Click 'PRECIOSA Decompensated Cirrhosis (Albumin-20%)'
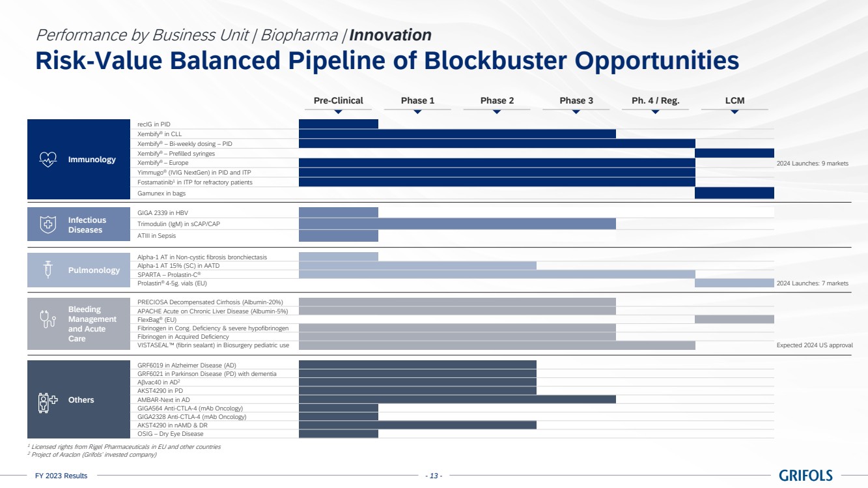868x488 pixels. tap(210, 302)
